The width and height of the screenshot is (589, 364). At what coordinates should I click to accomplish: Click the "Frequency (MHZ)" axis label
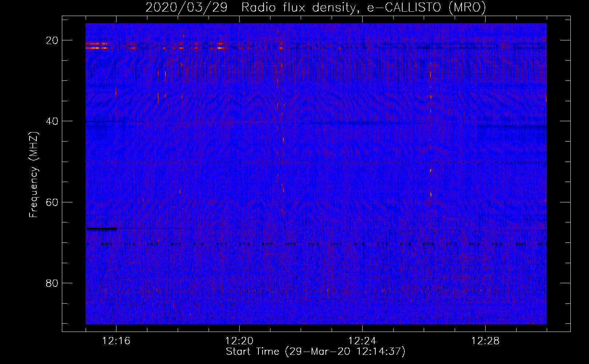click(33, 175)
